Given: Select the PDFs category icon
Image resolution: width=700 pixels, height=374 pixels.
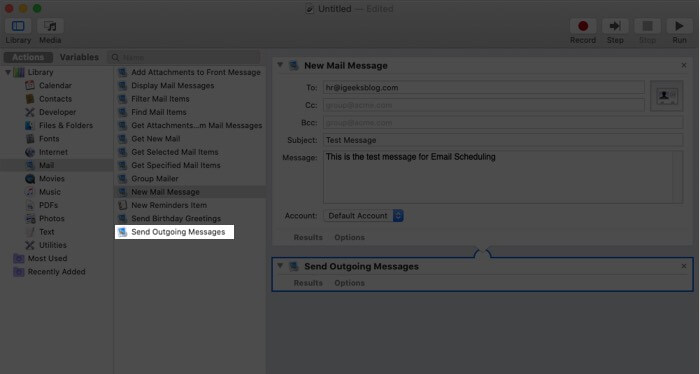Looking at the screenshot, I should [30, 205].
